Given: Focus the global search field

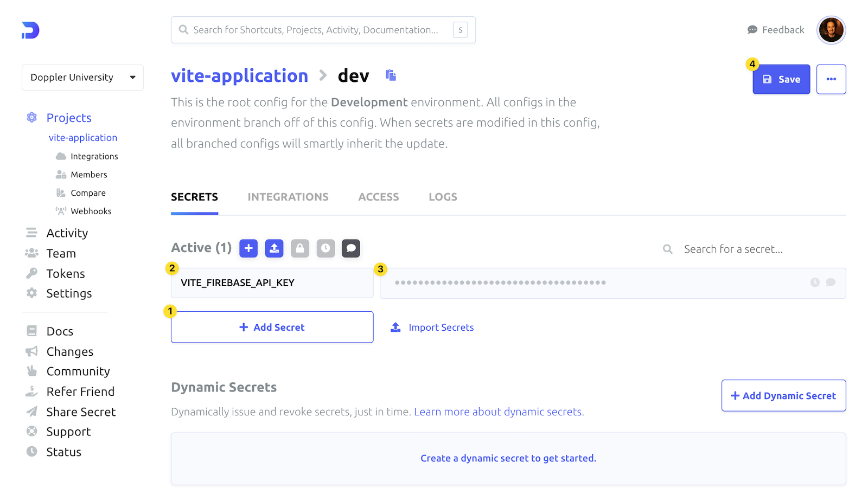Looking at the screenshot, I should coord(323,30).
